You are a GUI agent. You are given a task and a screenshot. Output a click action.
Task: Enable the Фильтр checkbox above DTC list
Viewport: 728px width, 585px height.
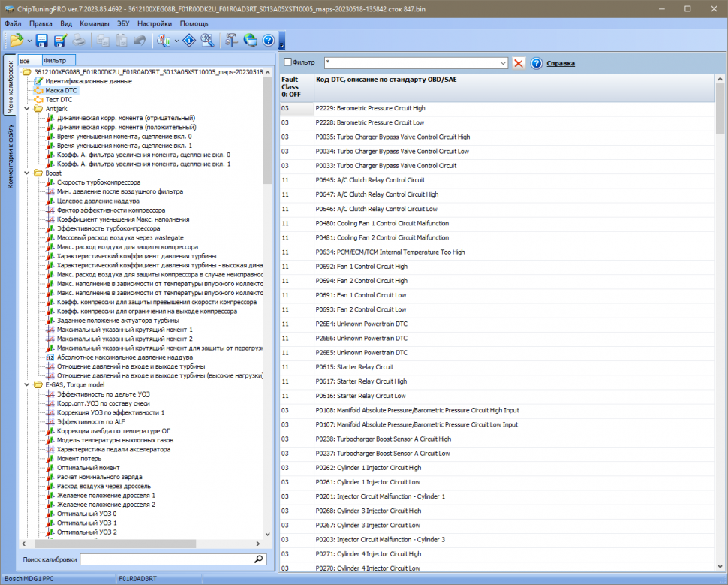pyautogui.click(x=287, y=62)
